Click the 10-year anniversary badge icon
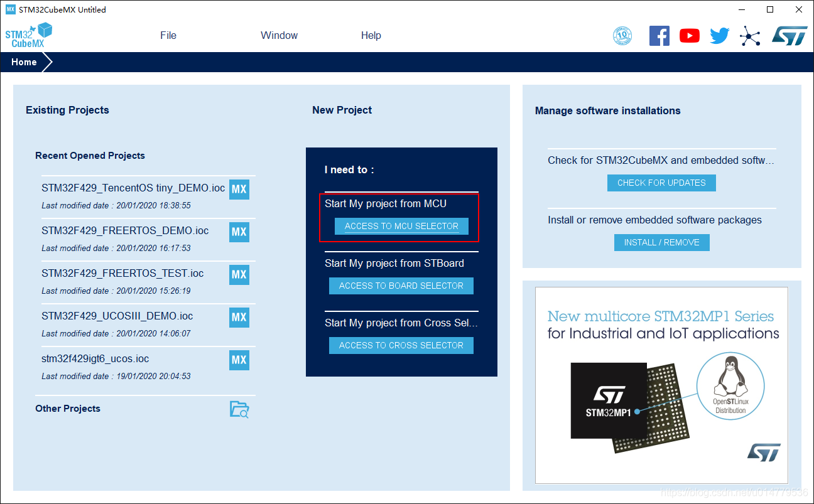 tap(622, 36)
